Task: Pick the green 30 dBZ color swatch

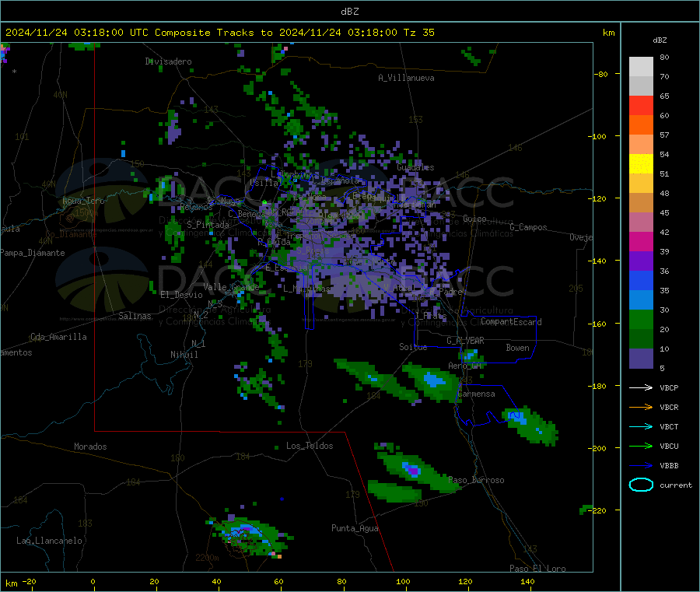Action: (x=641, y=319)
